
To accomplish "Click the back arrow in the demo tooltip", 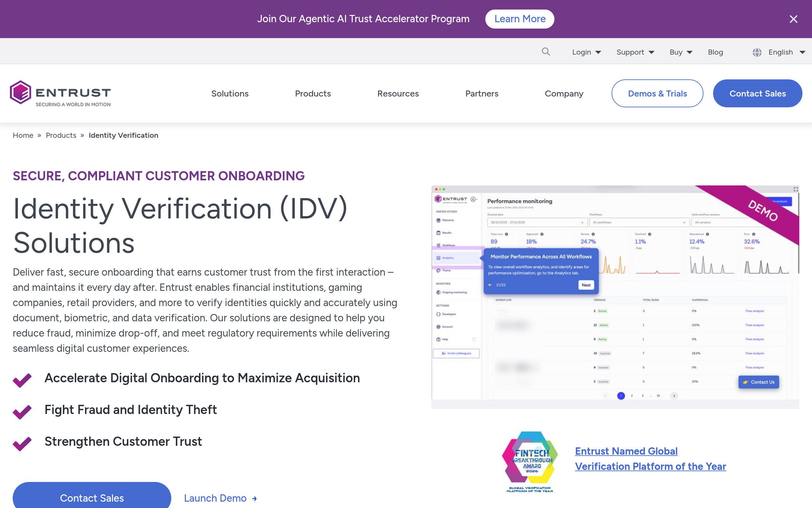I will (x=490, y=285).
